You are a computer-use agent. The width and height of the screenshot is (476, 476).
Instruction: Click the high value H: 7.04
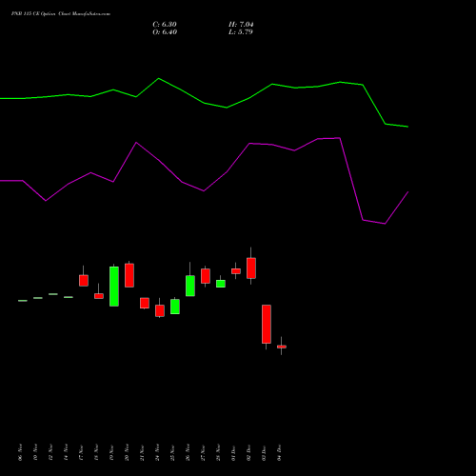point(241,25)
